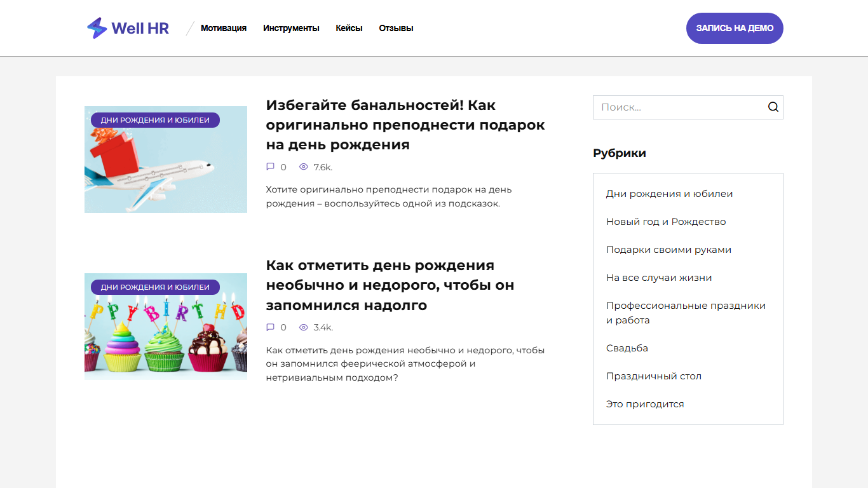Click excerpt ending нетривиальным подходом?
The width and height of the screenshot is (868, 488).
[405, 363]
